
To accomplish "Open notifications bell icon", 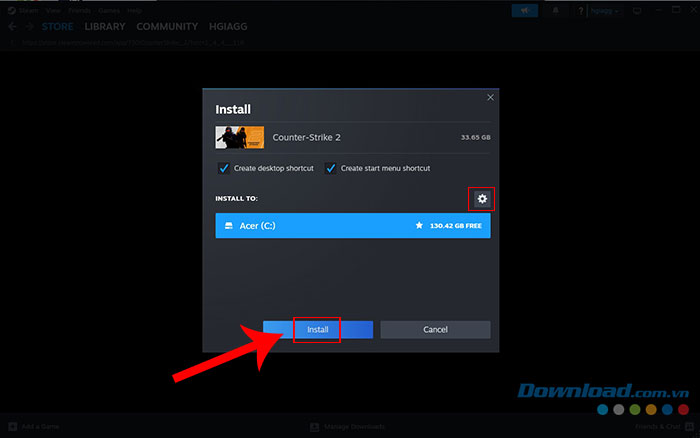I will [557, 10].
